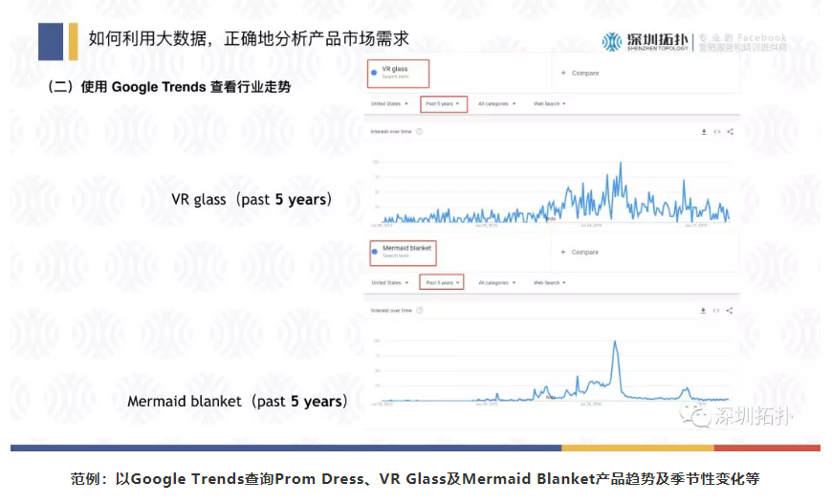Expand Web Search dropdown for Mermaid blanket
Viewport: 832px width, 504px height.
(x=550, y=282)
